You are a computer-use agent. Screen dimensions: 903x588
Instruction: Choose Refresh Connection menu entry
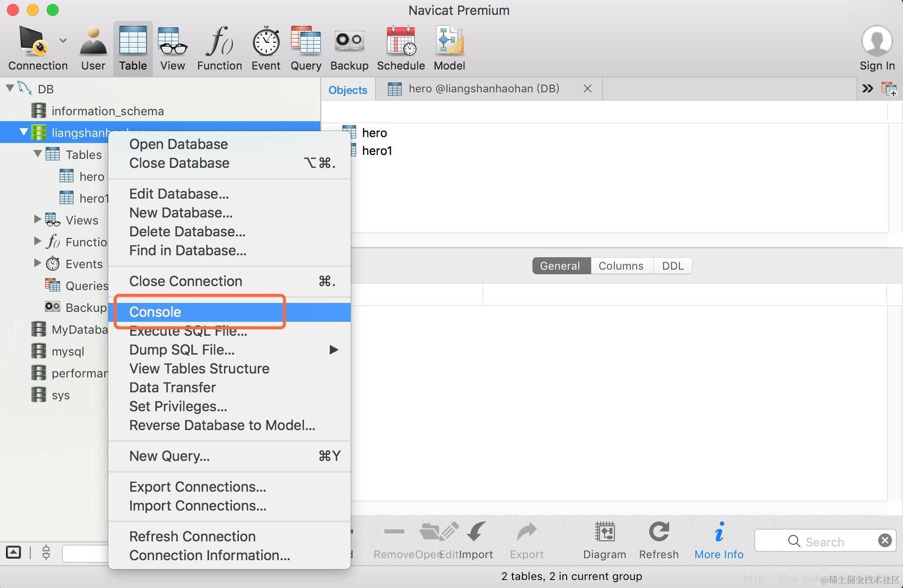point(229,536)
